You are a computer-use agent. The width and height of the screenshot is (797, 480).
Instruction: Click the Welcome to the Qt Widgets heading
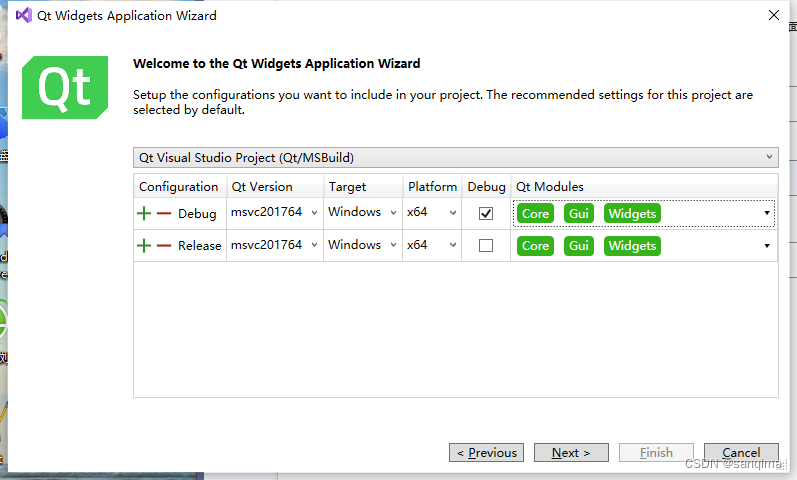277,64
